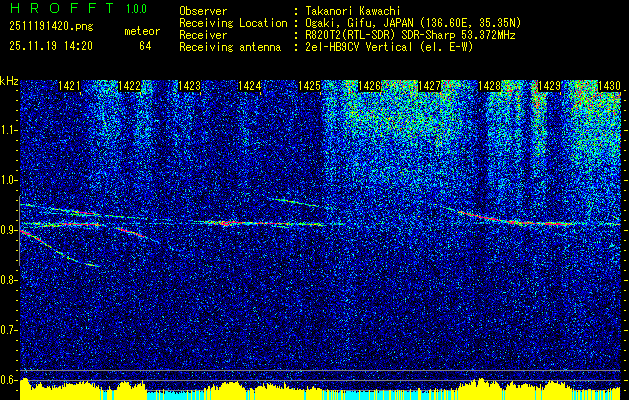This screenshot has height=400, width=629.
Task: Click the Observer label
Action: tap(203, 11)
